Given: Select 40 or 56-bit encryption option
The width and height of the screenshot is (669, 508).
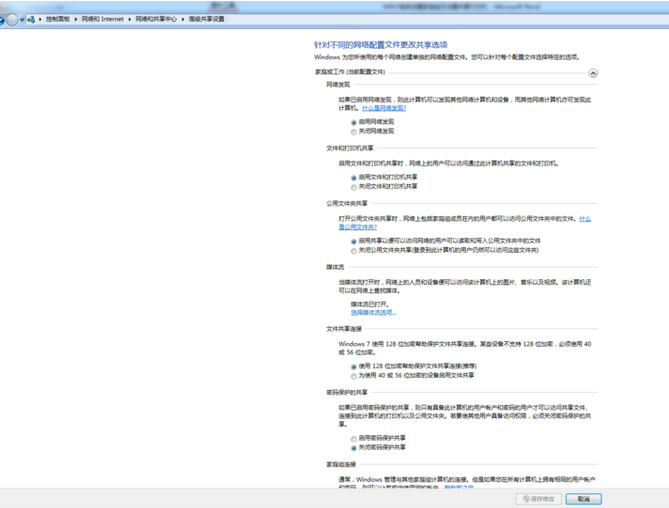Looking at the screenshot, I should pos(354,376).
